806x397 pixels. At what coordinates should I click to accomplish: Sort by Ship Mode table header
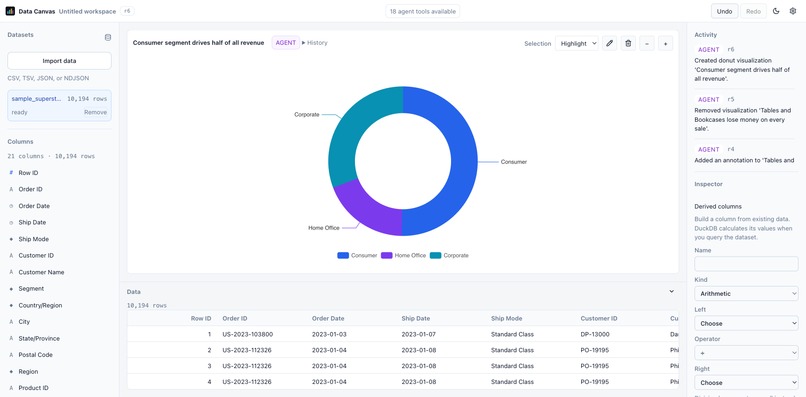click(x=506, y=318)
